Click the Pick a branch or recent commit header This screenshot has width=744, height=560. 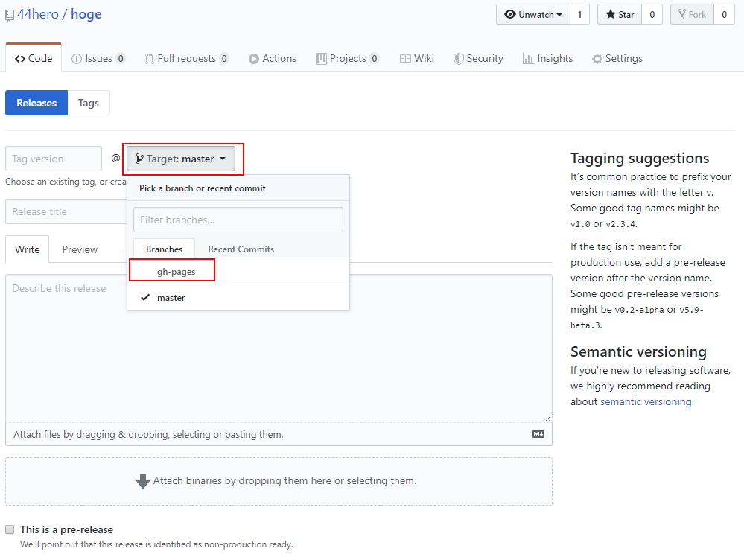coord(202,188)
